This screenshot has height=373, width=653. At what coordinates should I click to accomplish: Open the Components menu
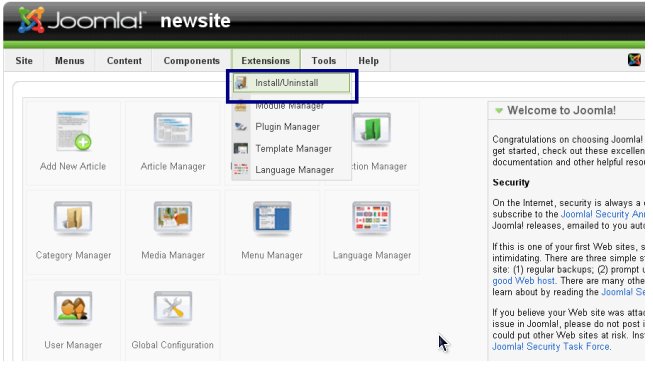(x=192, y=61)
